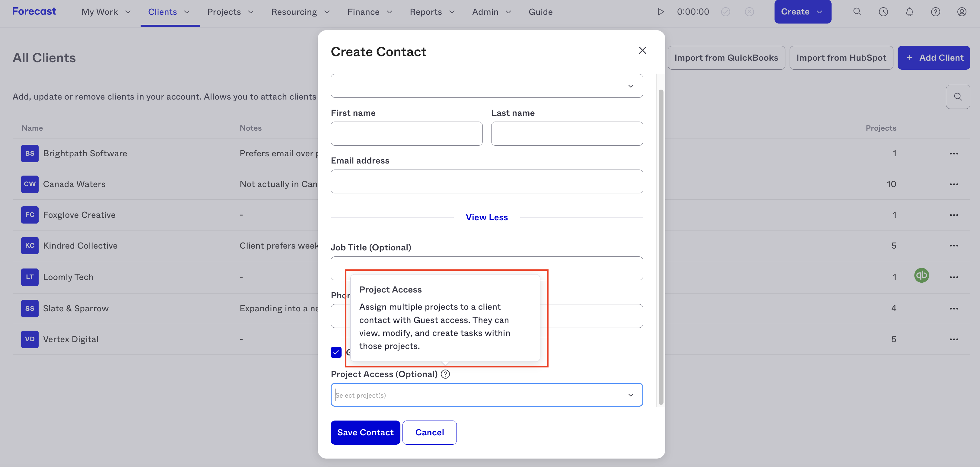Click Kindred Collective KC avatar

click(30, 246)
